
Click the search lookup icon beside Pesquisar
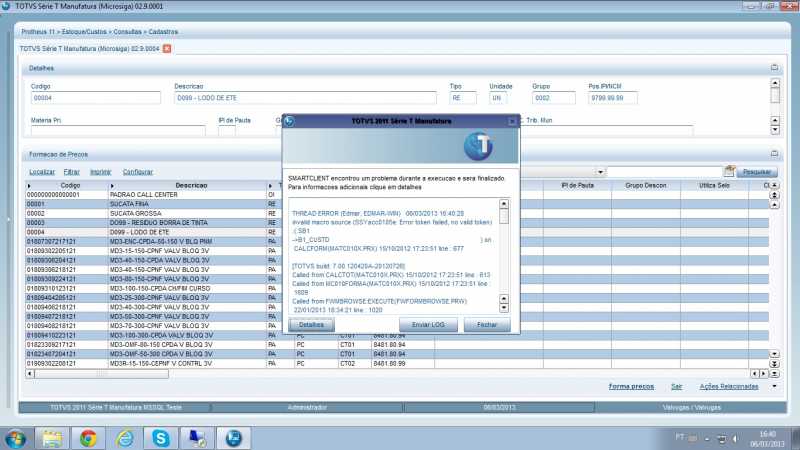729,171
